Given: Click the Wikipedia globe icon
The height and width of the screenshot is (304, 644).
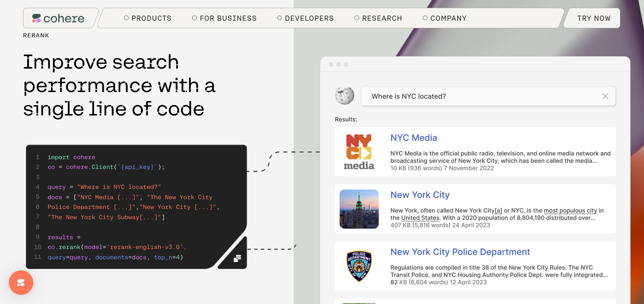Looking at the screenshot, I should (x=345, y=95).
